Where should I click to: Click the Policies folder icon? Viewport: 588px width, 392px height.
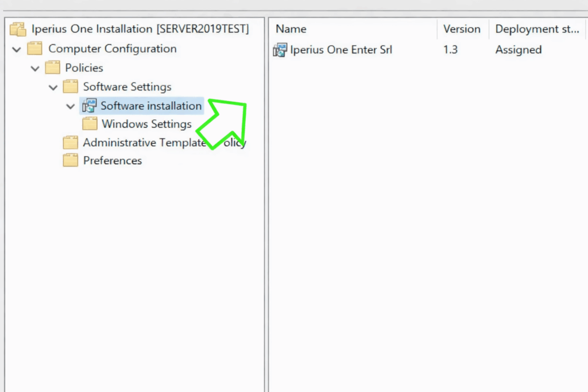[53, 68]
